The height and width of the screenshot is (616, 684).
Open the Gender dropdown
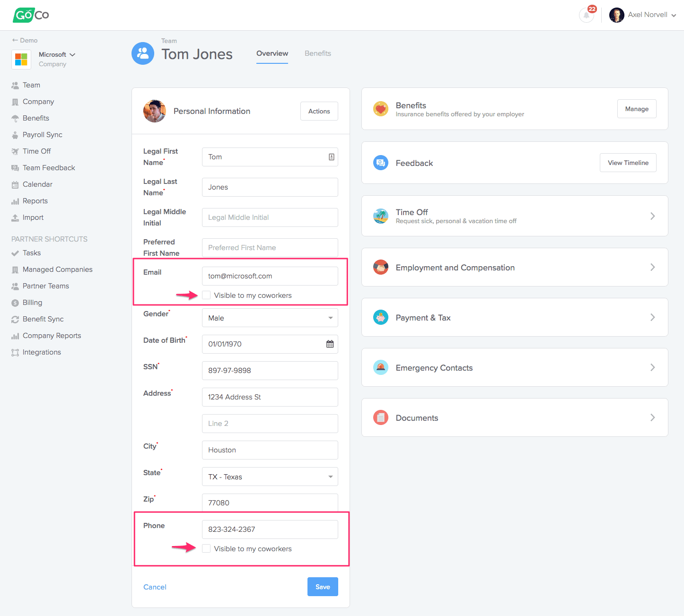270,318
